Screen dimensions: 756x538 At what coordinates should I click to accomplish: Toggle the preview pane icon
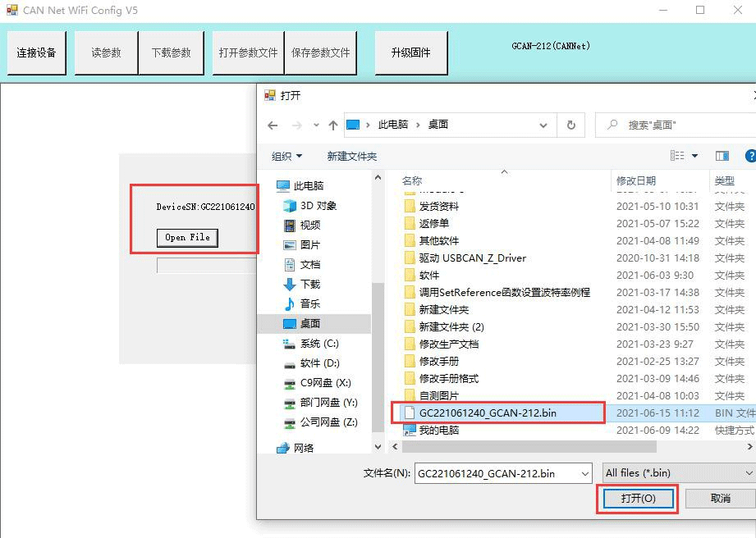722,156
